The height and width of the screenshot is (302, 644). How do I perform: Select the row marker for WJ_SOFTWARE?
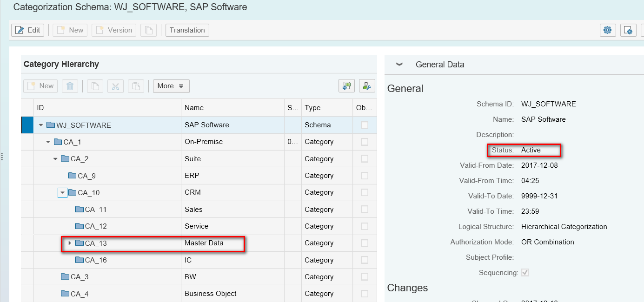pos(27,125)
